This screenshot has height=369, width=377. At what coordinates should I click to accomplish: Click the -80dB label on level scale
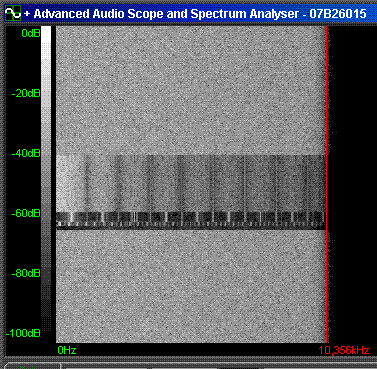pos(26,273)
